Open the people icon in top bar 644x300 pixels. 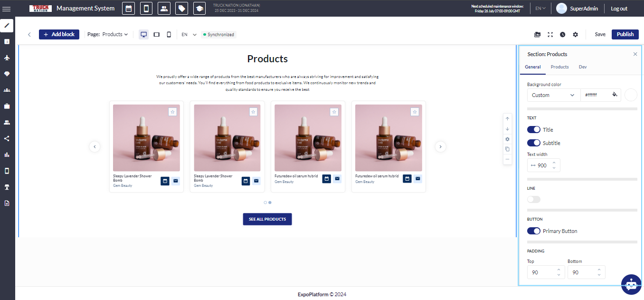(164, 9)
